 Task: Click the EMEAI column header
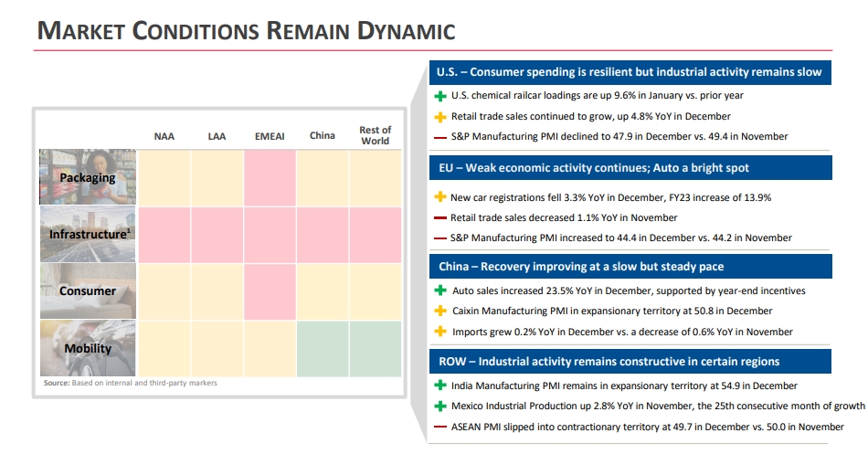click(270, 136)
